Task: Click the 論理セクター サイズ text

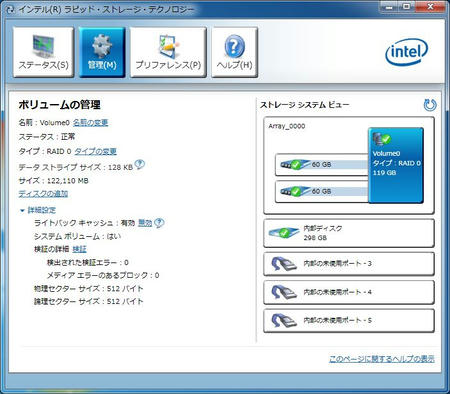Action: point(89,302)
